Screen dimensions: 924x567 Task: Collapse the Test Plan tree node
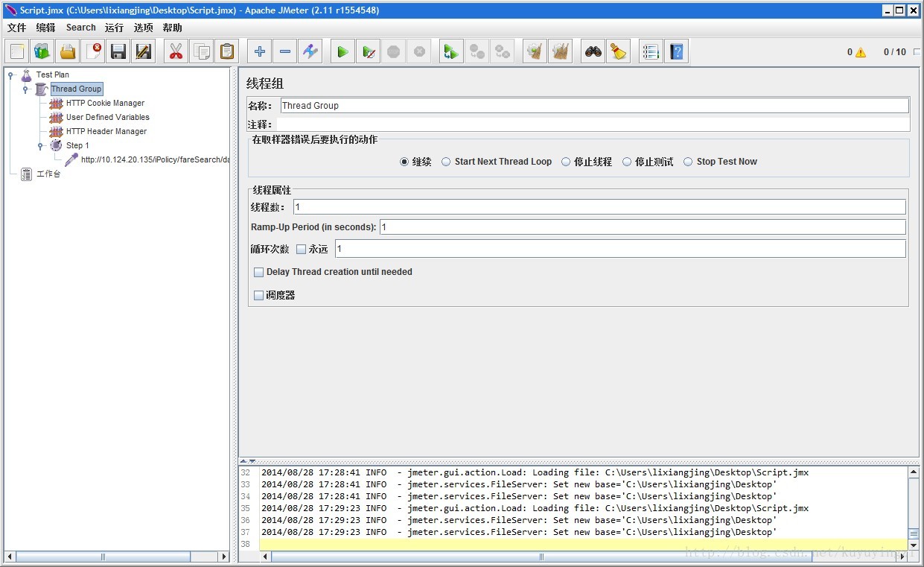[11, 75]
